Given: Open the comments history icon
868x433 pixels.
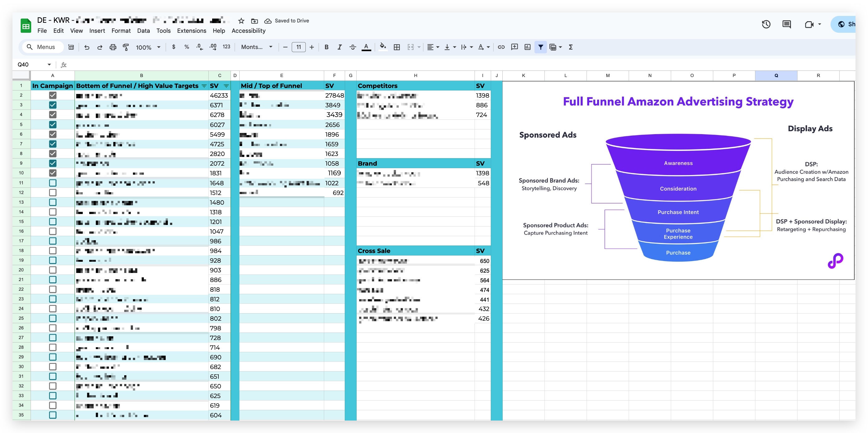Looking at the screenshot, I should tap(787, 24).
